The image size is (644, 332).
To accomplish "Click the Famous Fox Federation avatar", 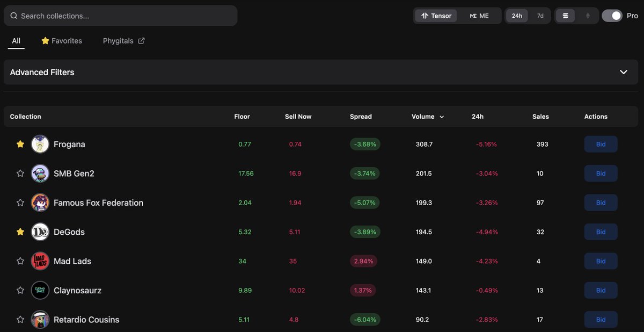I will tap(40, 203).
